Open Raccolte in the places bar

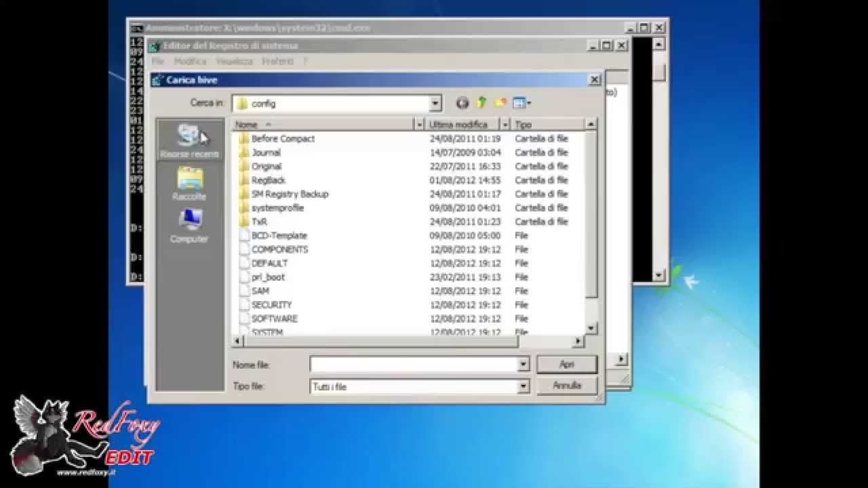tap(189, 184)
